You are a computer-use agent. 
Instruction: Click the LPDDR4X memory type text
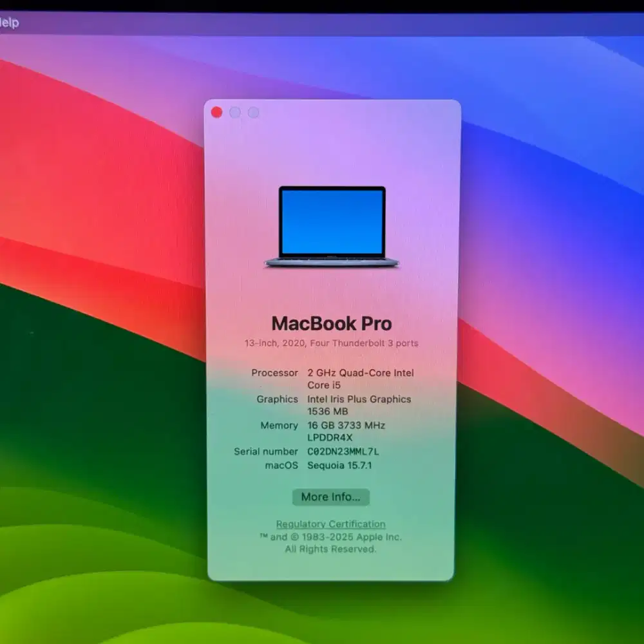tap(330, 437)
